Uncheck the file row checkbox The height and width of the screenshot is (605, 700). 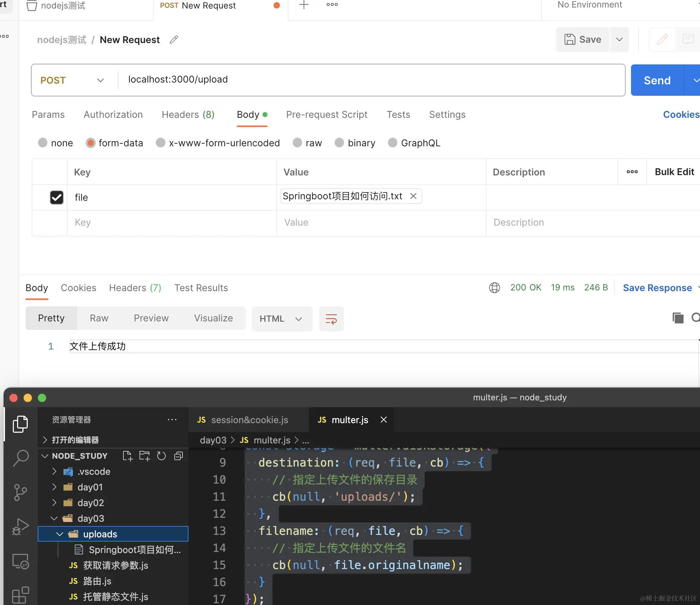click(57, 198)
